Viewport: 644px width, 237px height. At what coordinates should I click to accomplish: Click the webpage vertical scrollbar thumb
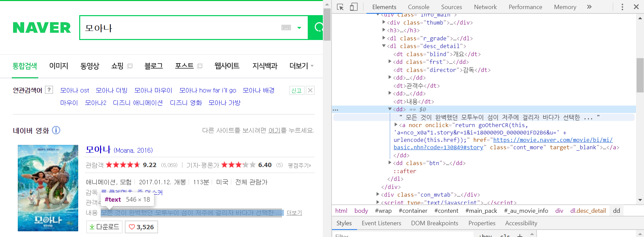point(327,25)
